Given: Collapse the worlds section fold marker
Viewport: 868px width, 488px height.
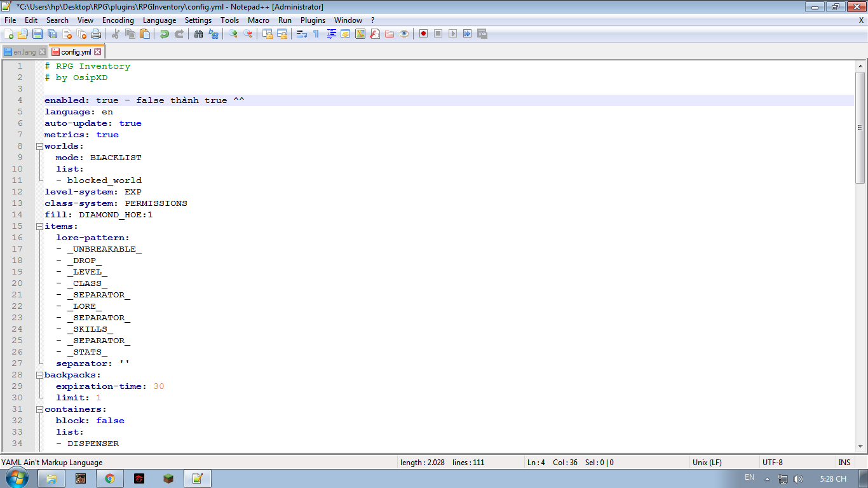Looking at the screenshot, I should pos(39,146).
